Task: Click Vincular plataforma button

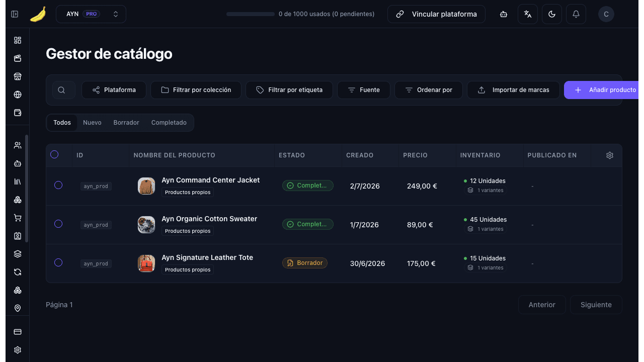Action: pos(436,14)
